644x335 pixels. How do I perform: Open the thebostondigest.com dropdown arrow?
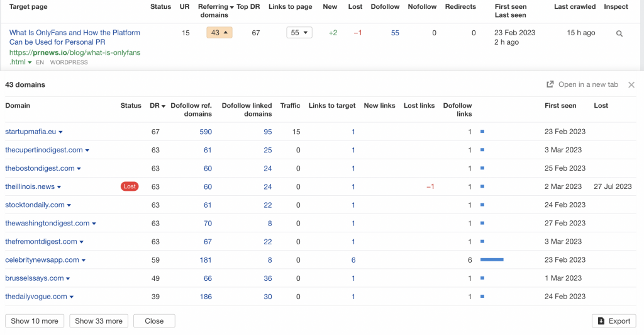[79, 169]
